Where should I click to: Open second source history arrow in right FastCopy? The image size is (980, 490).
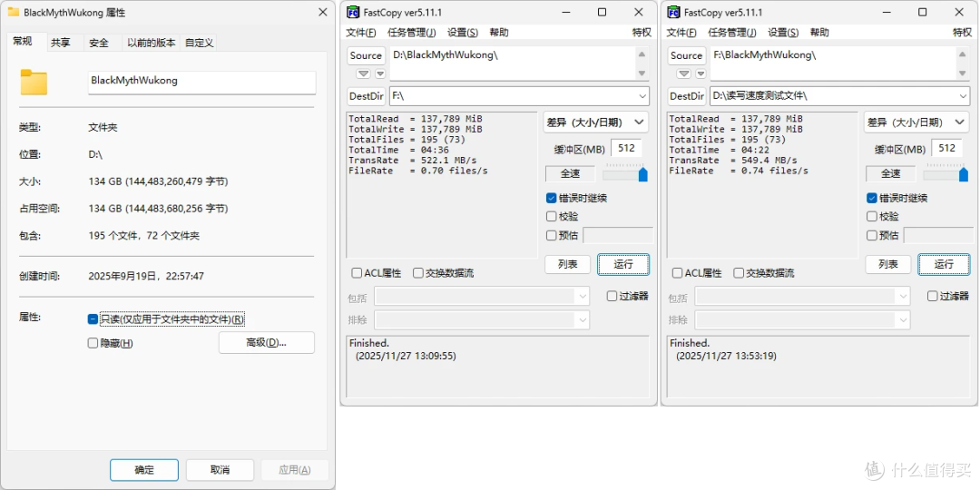coord(700,73)
